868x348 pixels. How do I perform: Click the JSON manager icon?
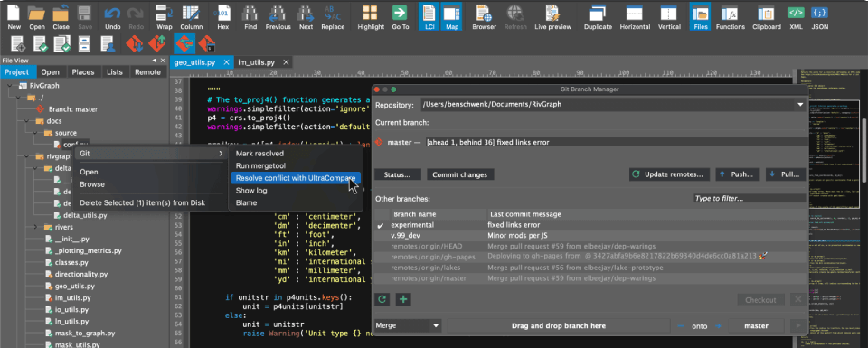[x=819, y=17]
